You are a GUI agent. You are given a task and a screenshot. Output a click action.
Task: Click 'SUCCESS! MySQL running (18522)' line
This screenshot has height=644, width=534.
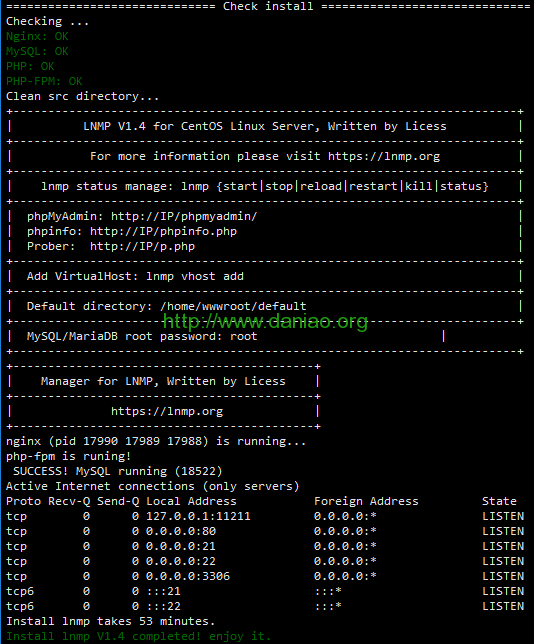click(x=117, y=472)
